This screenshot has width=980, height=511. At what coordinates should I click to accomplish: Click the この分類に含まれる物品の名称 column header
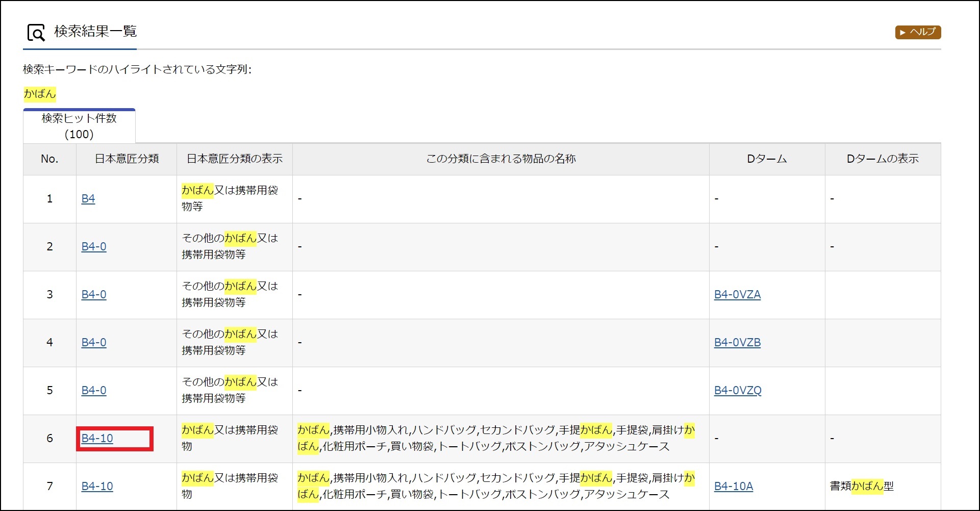[500, 159]
